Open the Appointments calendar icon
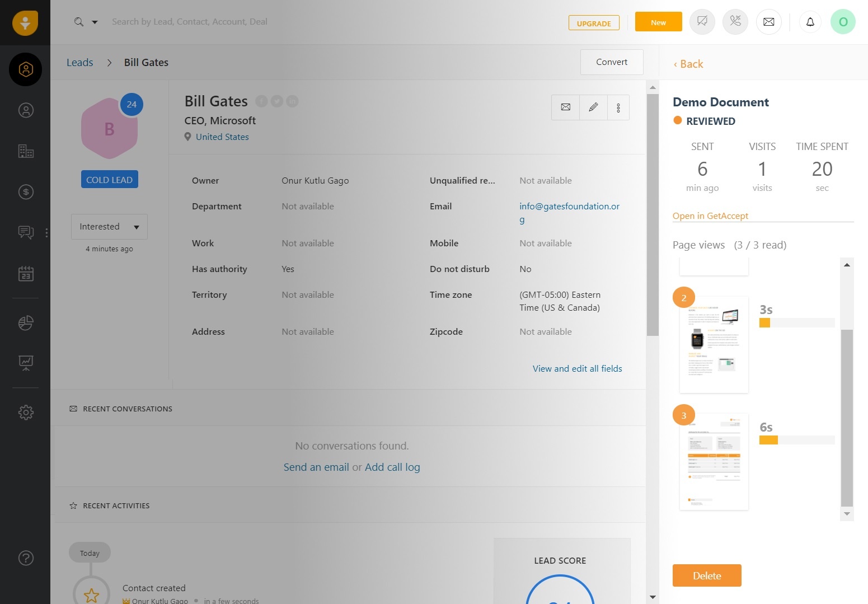This screenshot has width=868, height=604. point(26,273)
